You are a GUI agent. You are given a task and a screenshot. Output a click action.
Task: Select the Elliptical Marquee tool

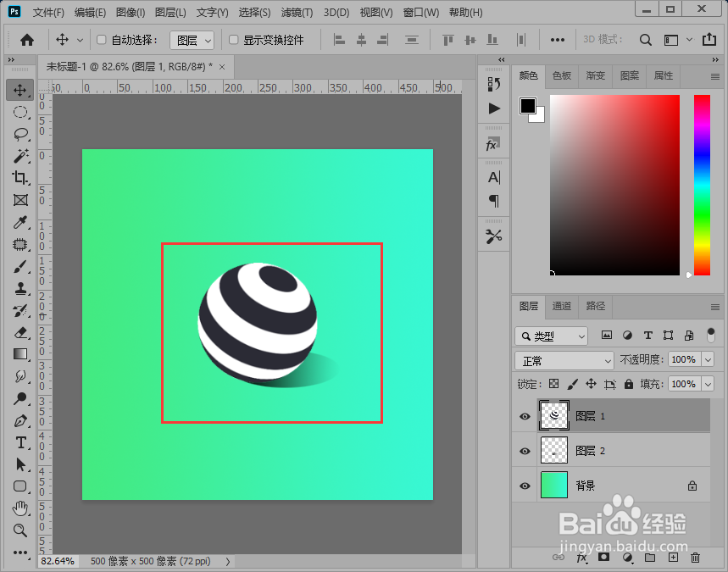[x=20, y=113]
